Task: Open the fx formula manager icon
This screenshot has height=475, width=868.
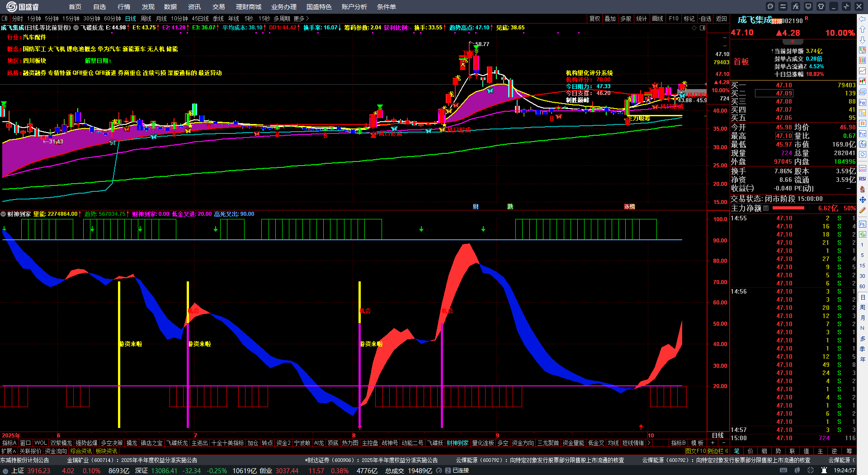Action: pyautogui.click(x=796, y=6)
